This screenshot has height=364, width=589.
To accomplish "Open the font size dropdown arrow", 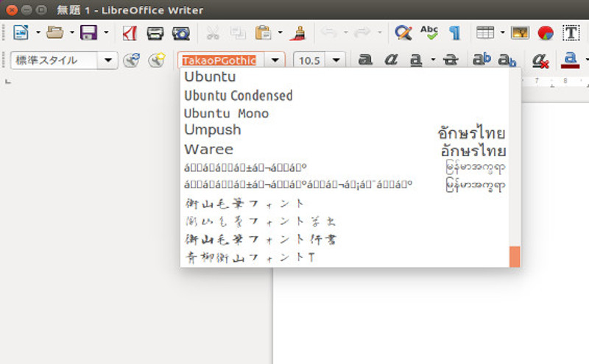I will point(336,60).
